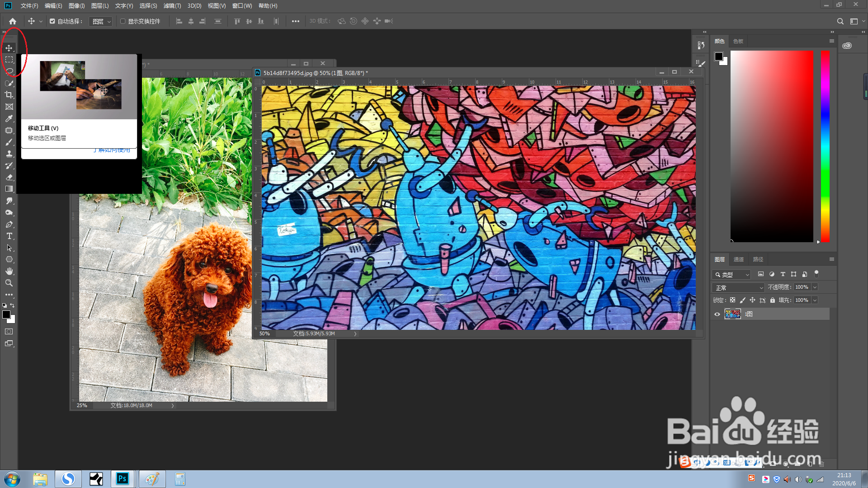Select the Polygon shape tool

(9, 259)
